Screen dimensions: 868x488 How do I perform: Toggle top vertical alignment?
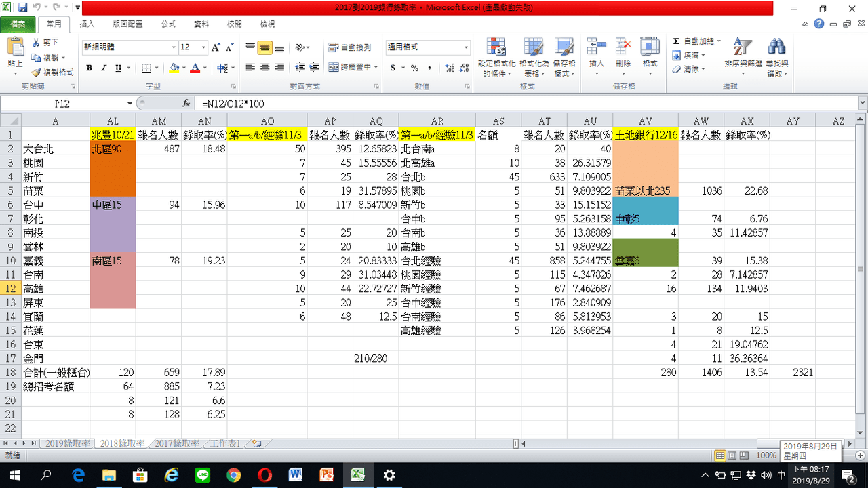click(250, 47)
